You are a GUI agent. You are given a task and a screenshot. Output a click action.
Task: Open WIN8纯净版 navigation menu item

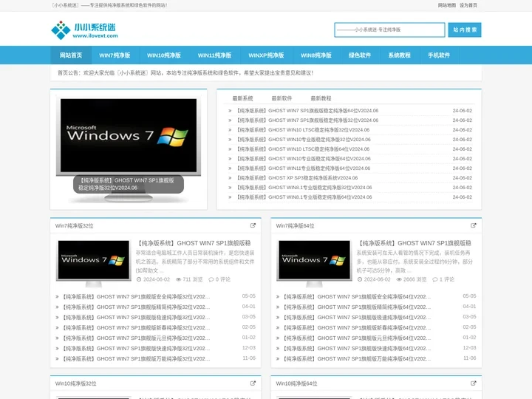click(x=316, y=55)
